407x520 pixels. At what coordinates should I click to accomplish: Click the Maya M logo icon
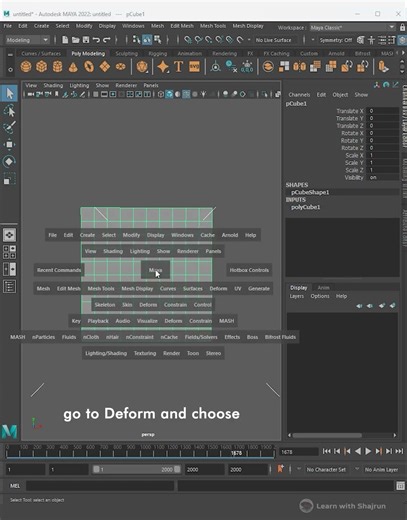[x=9, y=431]
